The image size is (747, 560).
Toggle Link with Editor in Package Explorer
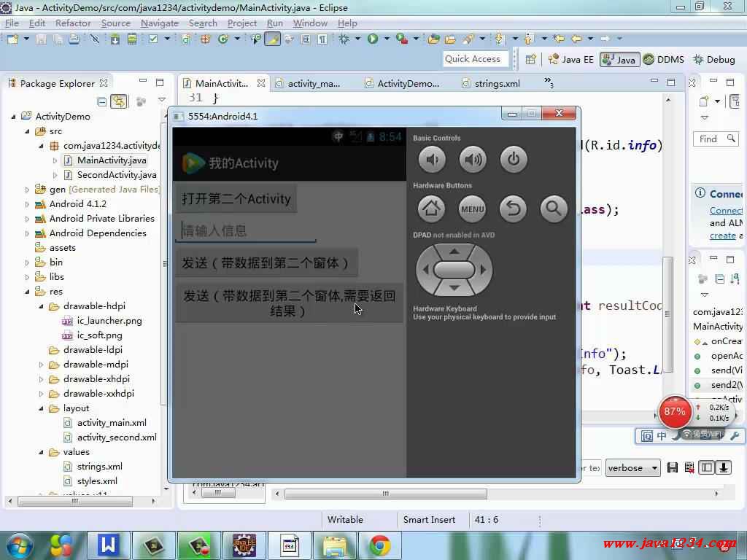(119, 101)
